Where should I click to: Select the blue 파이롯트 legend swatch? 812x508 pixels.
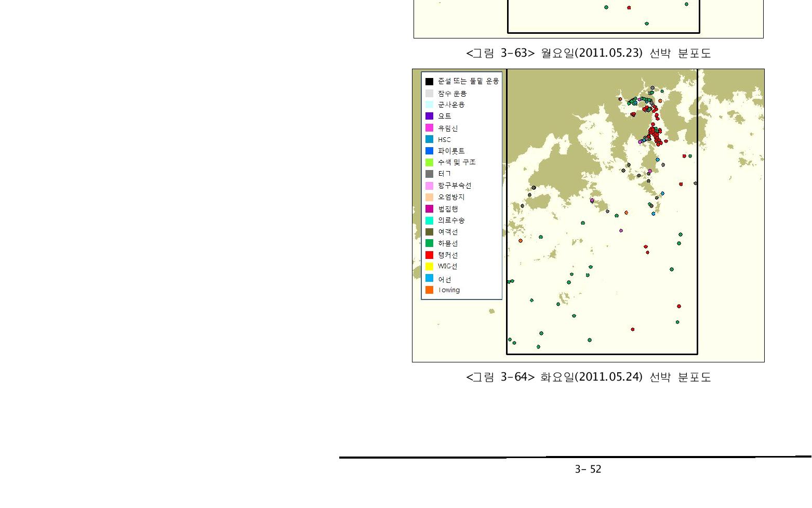(x=429, y=151)
